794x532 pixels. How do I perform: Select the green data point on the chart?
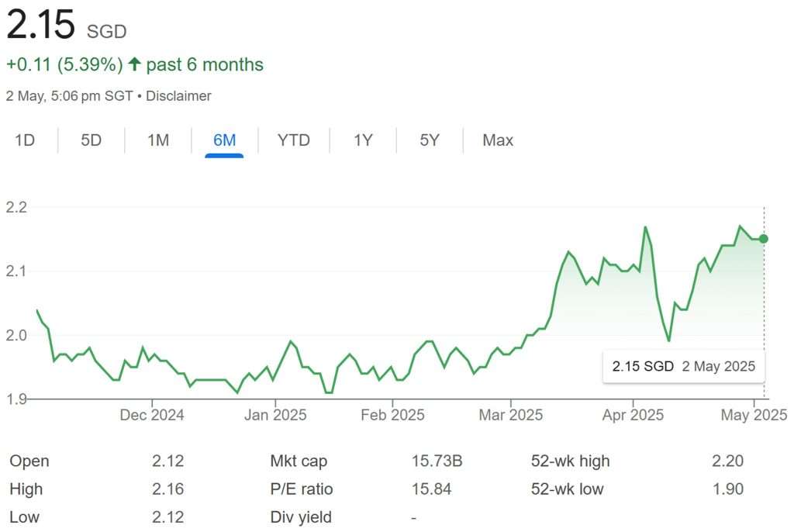[x=763, y=240]
